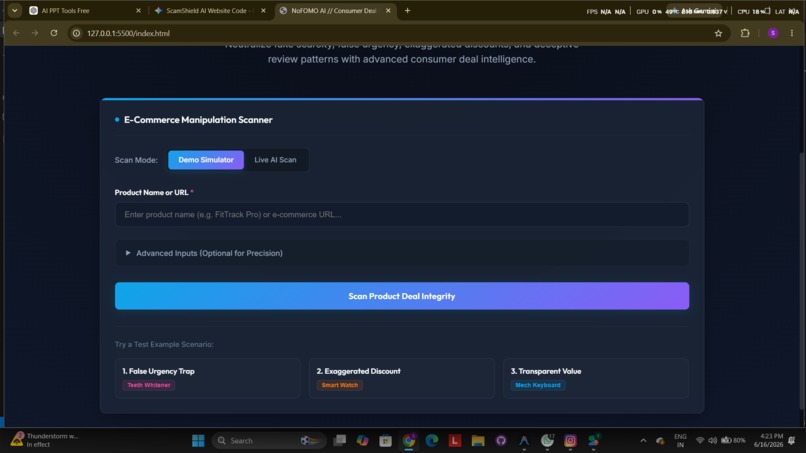The width and height of the screenshot is (806, 453).
Task: Open the clock showing 4:23 PM
Action: tap(768, 441)
